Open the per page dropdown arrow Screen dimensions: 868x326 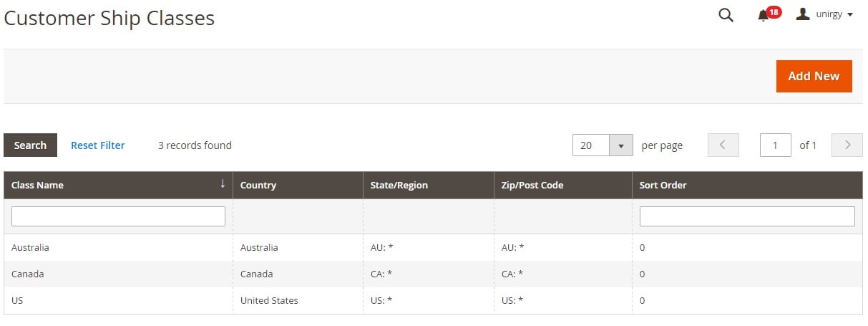coord(620,145)
